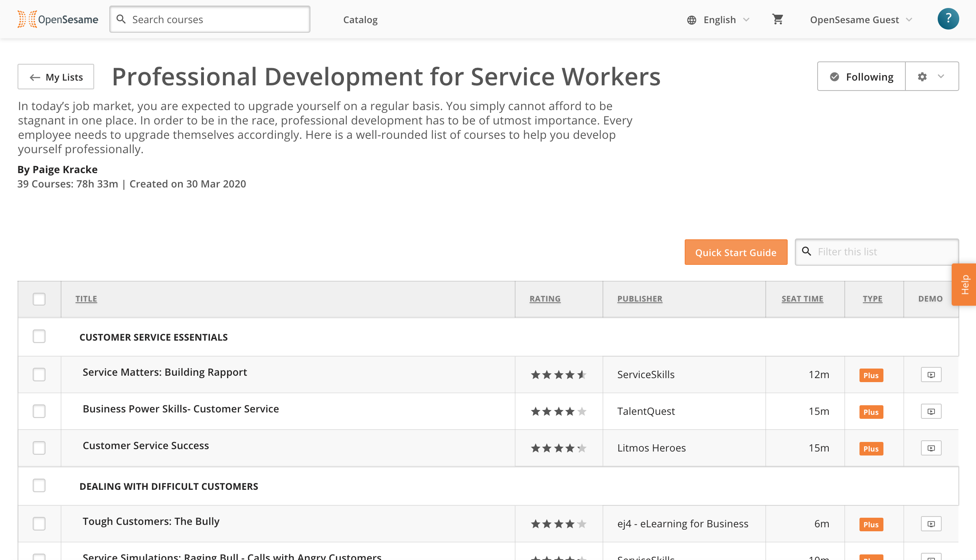Sort by Title column
This screenshot has width=976, height=560.
click(86, 299)
